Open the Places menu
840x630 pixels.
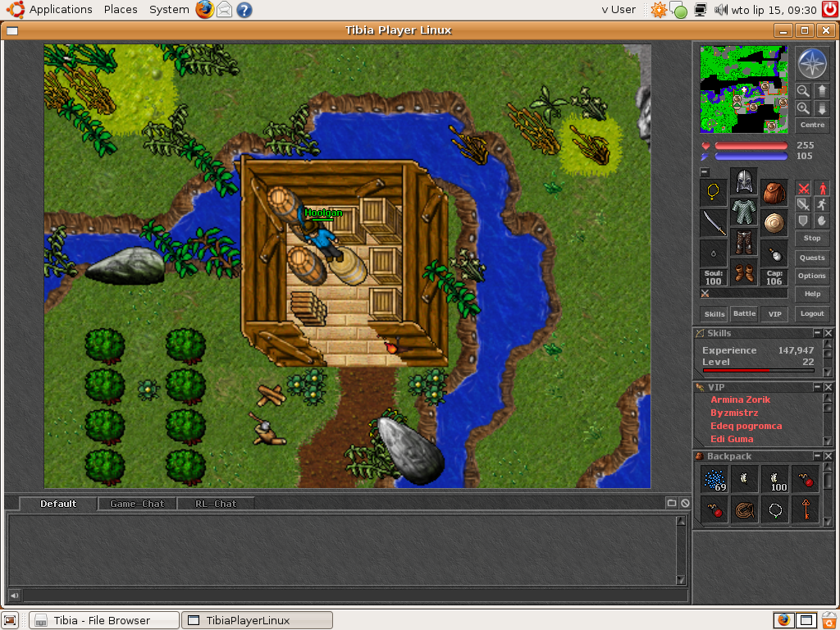(x=121, y=10)
